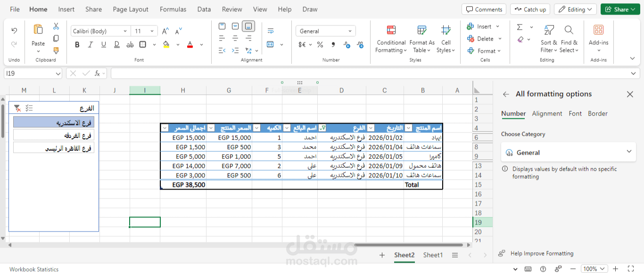Toggle bold formatting

[x=77, y=45]
